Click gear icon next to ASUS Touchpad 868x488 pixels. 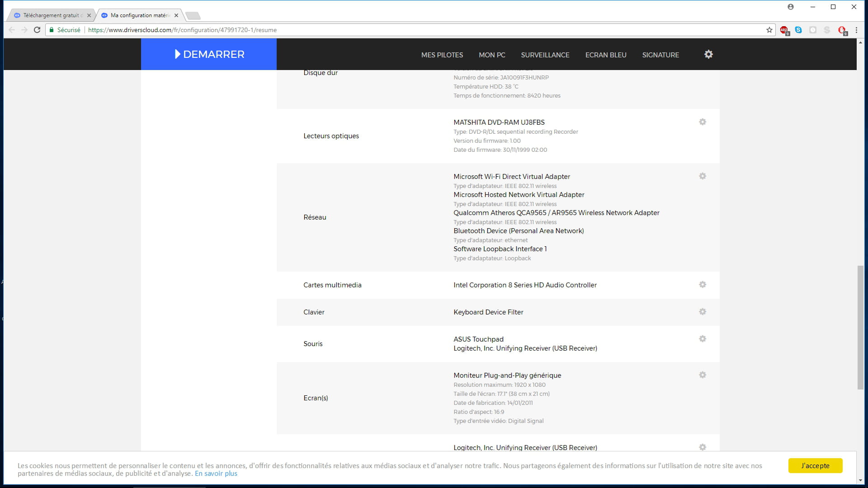pyautogui.click(x=702, y=339)
